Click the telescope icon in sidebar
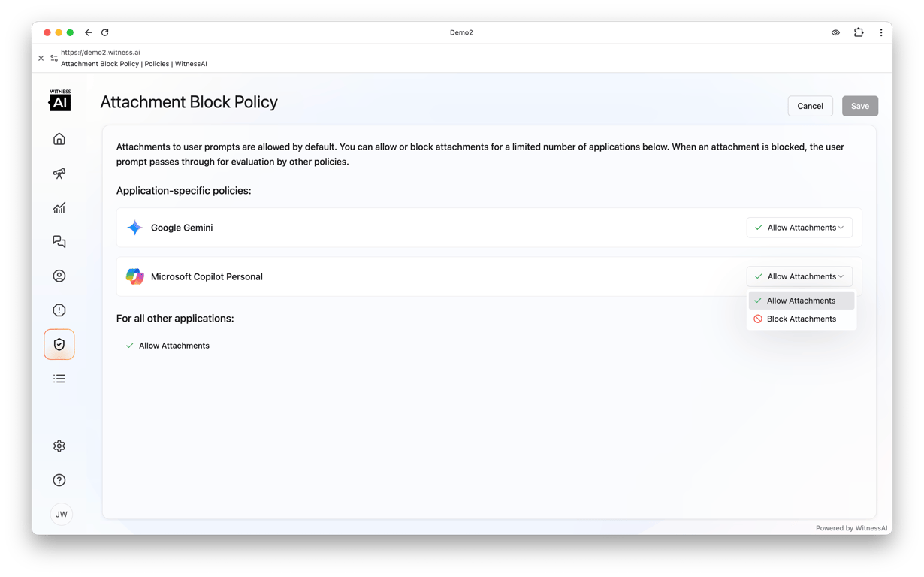 click(x=59, y=174)
